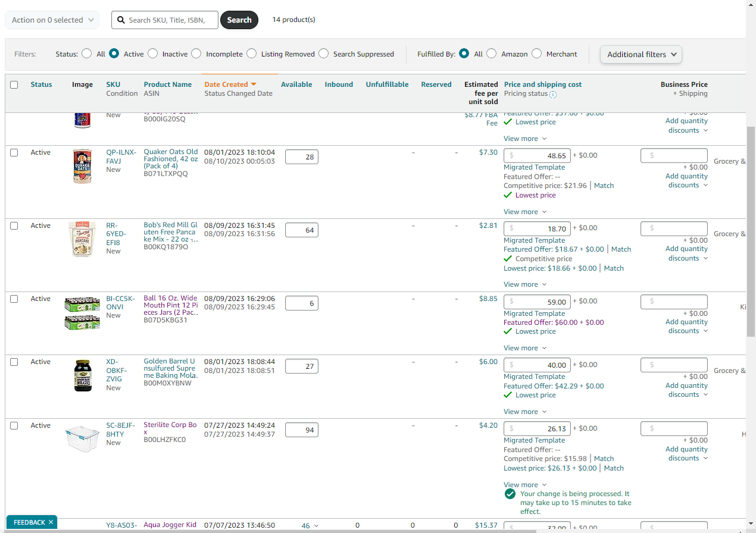Open the Ball jars product image

tap(82, 314)
